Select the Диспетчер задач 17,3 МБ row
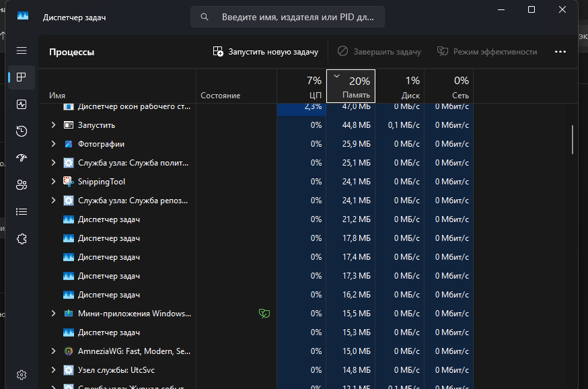The height and width of the screenshot is (389, 588). pyautogui.click(x=256, y=276)
